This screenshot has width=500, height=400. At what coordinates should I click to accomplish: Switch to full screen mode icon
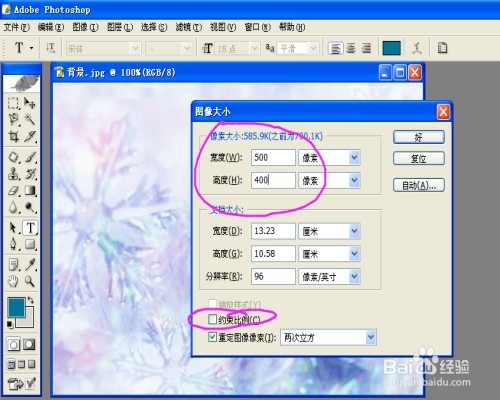[x=32, y=364]
